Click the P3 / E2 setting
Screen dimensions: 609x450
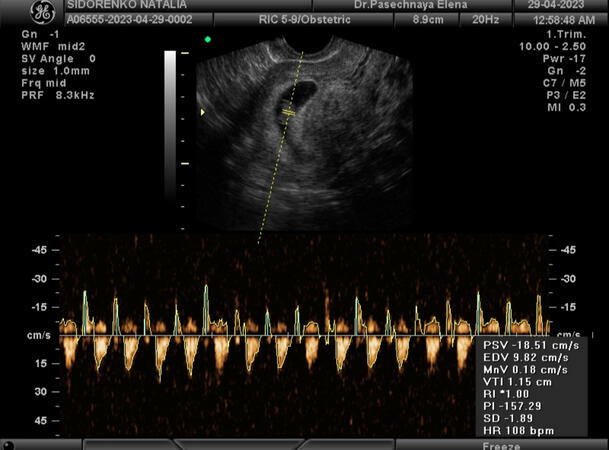[x=566, y=95]
